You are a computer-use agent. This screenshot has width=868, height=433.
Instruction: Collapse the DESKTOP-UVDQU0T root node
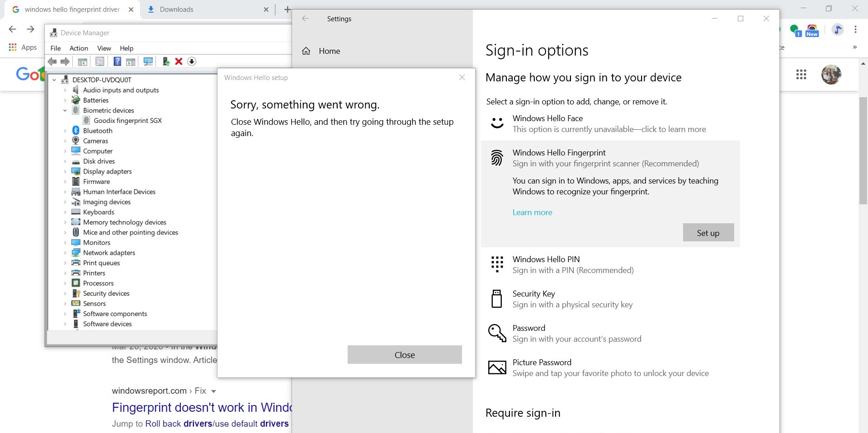[x=54, y=80]
